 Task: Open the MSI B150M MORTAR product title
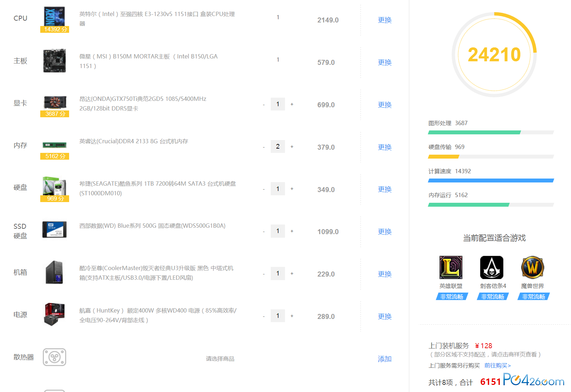(x=149, y=61)
